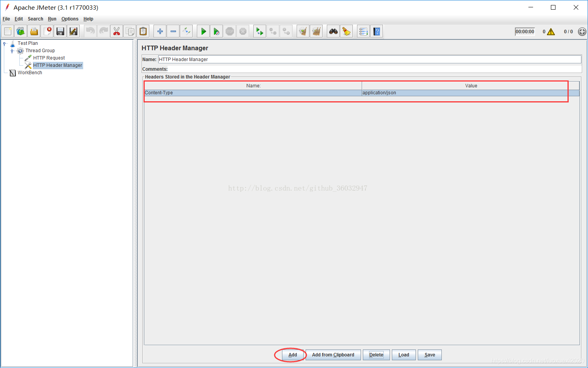Click the Remote start all icon
Image resolution: width=588 pixels, height=368 pixels.
tap(260, 31)
